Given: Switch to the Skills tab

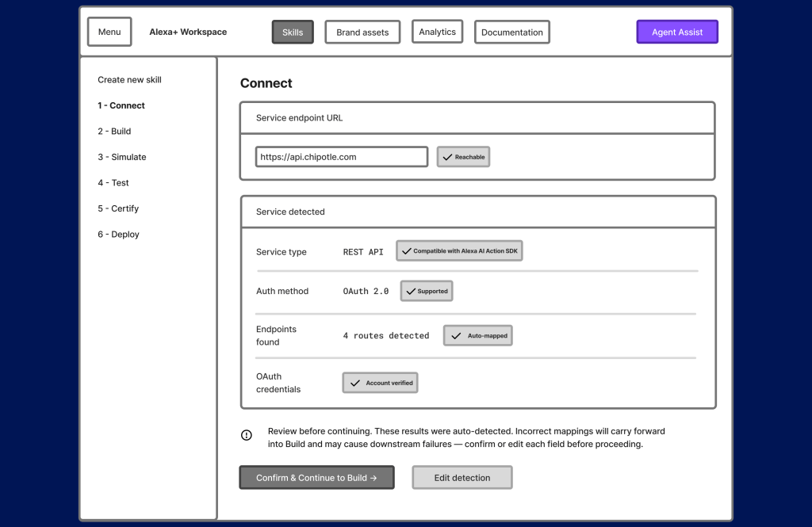Looking at the screenshot, I should pyautogui.click(x=293, y=32).
